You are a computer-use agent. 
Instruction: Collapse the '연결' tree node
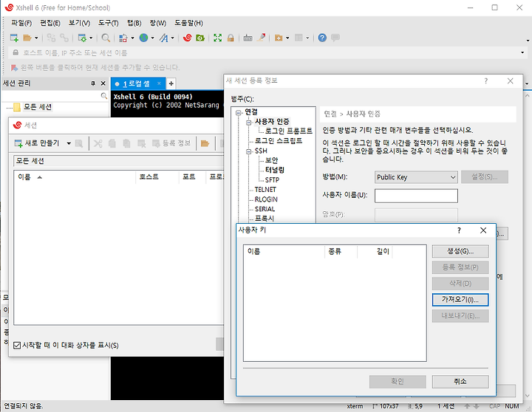pos(239,112)
